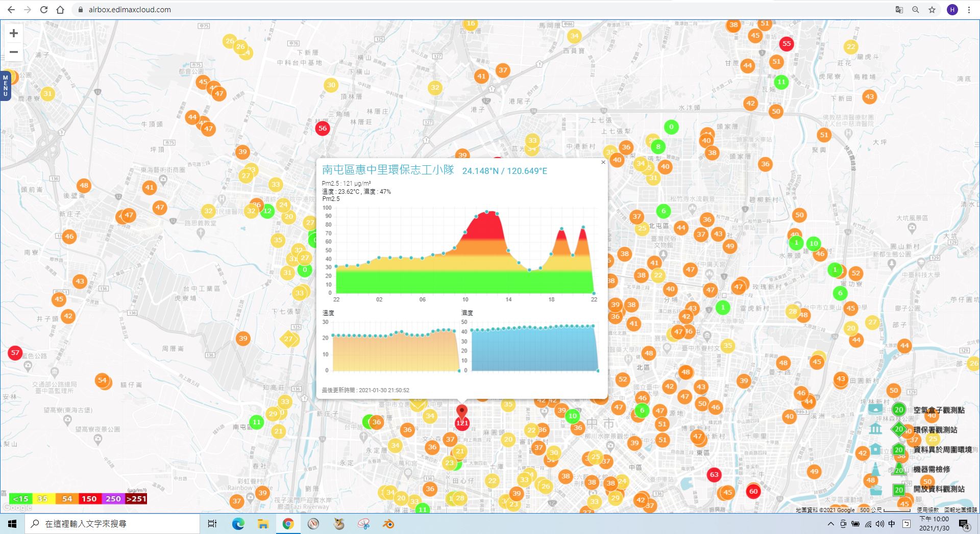This screenshot has width=980, height=534.
Task: Click the open-data folder icon in legend
Action: pos(876,490)
